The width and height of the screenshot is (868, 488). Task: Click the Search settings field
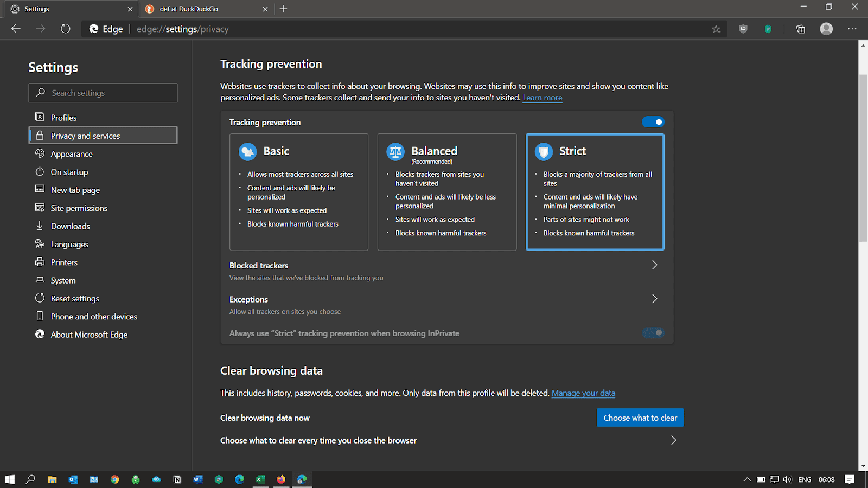pyautogui.click(x=103, y=93)
